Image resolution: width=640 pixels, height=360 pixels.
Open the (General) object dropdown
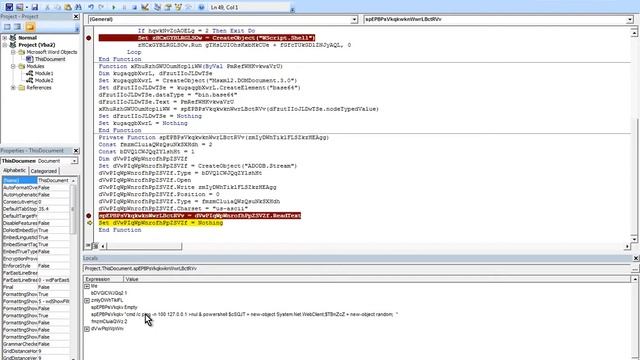(354, 19)
